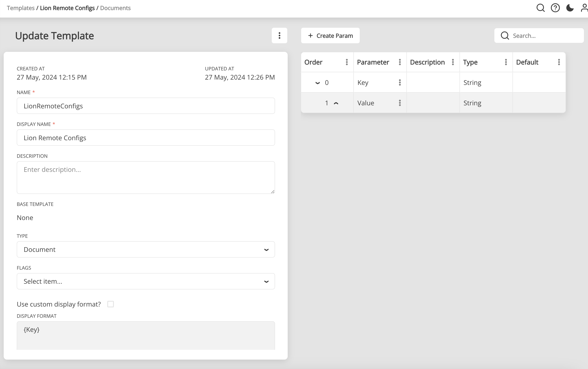The width and height of the screenshot is (588, 369).
Task: Click the Updated At date value
Action: point(240,77)
